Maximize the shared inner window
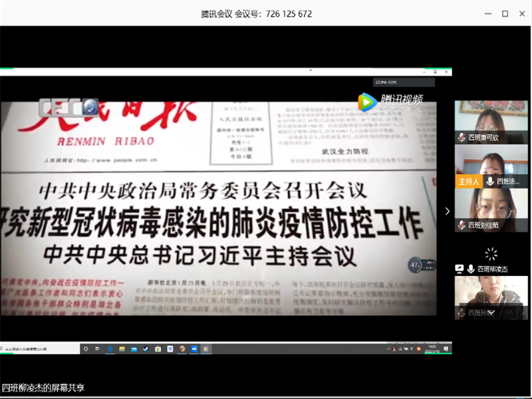This screenshot has width=532, height=399. pos(436,72)
